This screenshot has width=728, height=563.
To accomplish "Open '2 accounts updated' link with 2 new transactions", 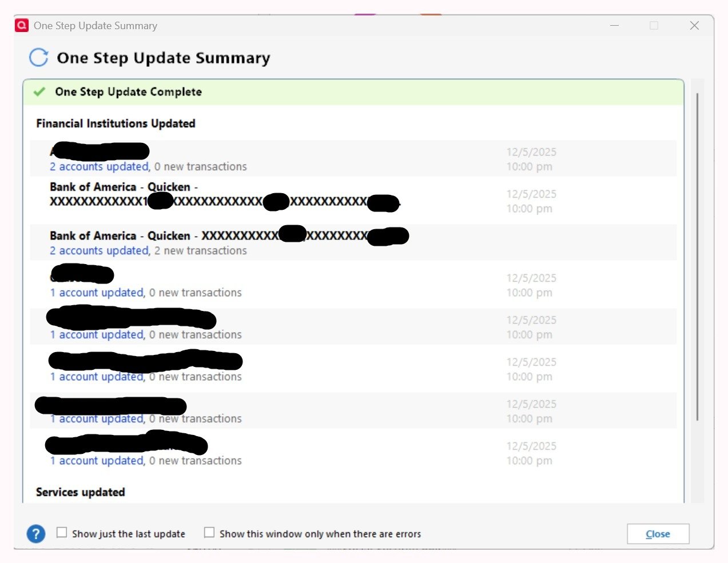I will 99,250.
